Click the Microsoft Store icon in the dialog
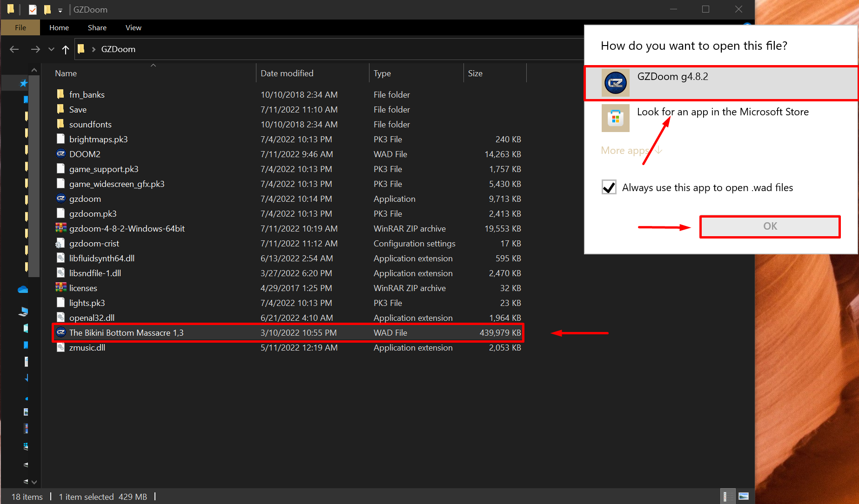The height and width of the screenshot is (504, 859). click(615, 118)
